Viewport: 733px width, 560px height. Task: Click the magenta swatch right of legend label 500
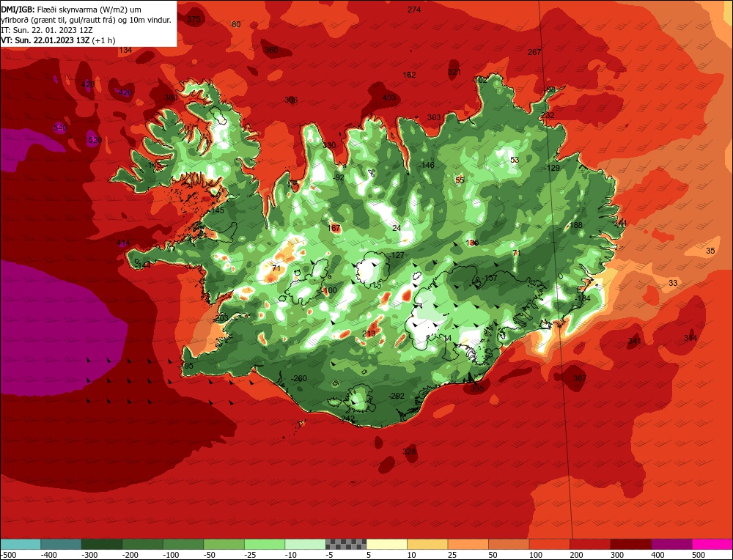pyautogui.click(x=712, y=544)
